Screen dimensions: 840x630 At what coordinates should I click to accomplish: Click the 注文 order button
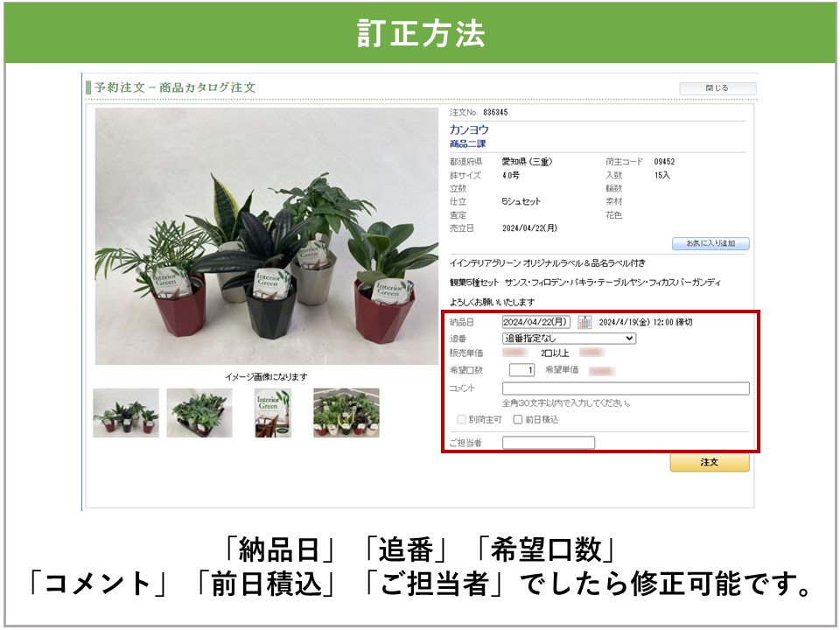point(709,462)
